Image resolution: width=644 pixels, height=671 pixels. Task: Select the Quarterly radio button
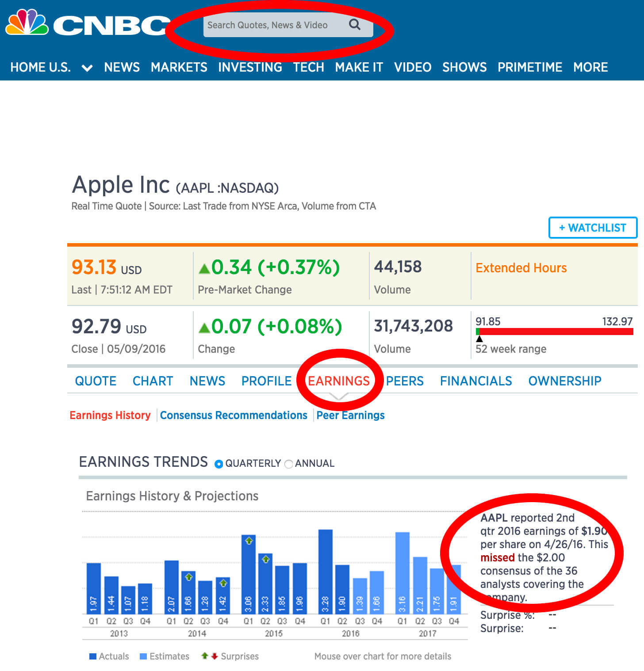[x=218, y=464]
